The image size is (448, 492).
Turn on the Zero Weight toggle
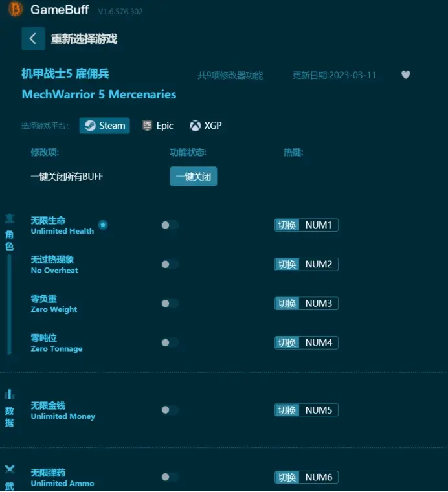(x=170, y=304)
